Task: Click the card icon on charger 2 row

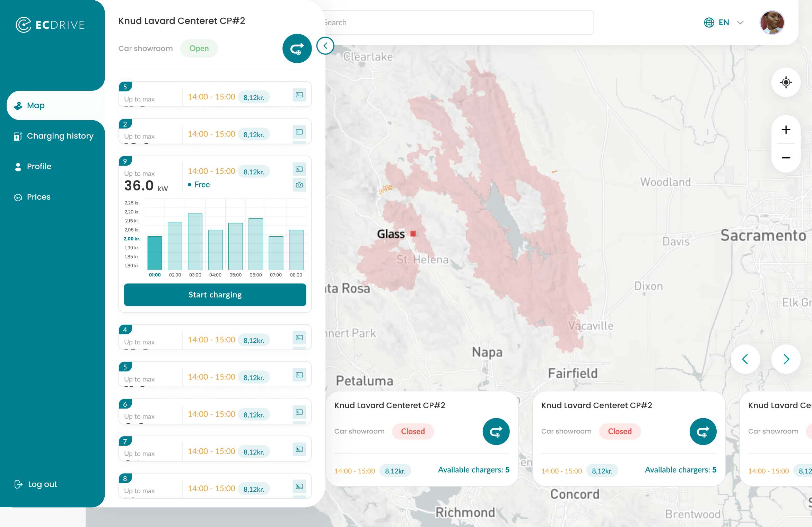Action: (x=299, y=132)
